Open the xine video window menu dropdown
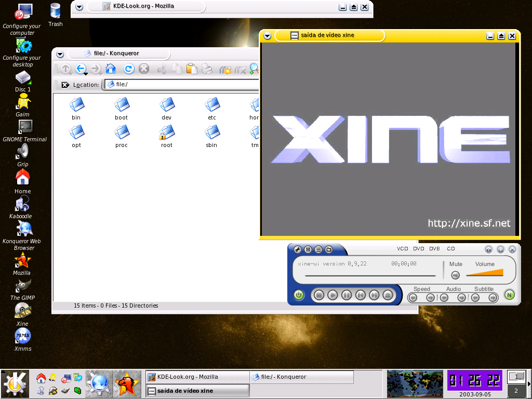 click(268, 36)
